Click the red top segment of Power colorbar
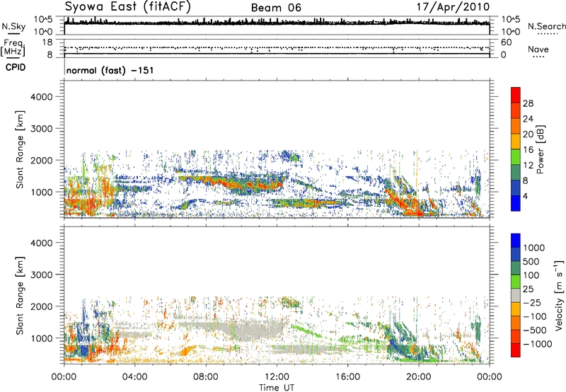The width and height of the screenshot is (566, 392). point(516,95)
